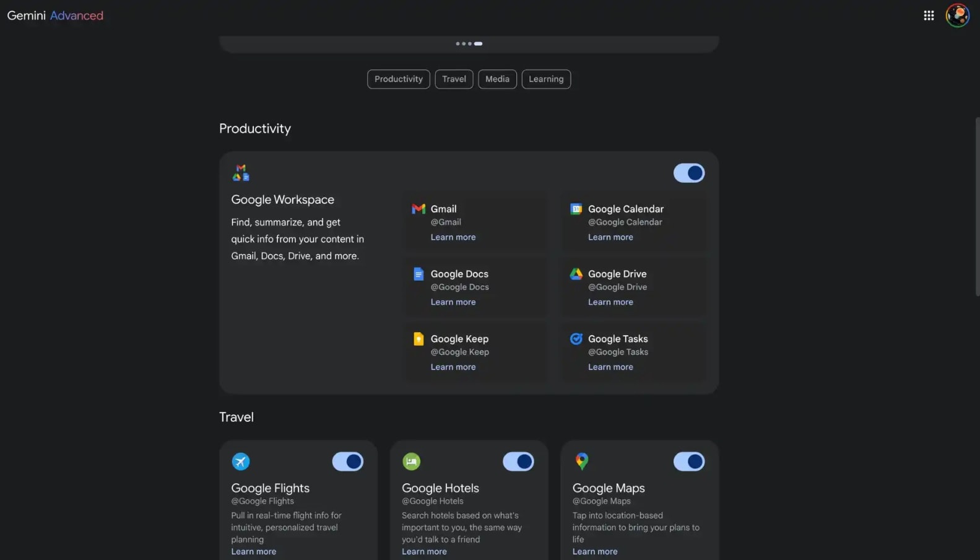Click the @Google Calendar handle text

tap(625, 222)
